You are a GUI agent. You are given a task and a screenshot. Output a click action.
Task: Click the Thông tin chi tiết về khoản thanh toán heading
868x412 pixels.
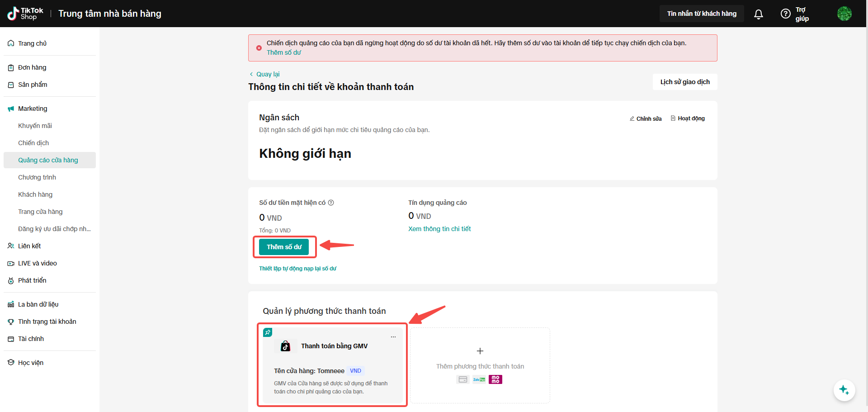point(331,87)
